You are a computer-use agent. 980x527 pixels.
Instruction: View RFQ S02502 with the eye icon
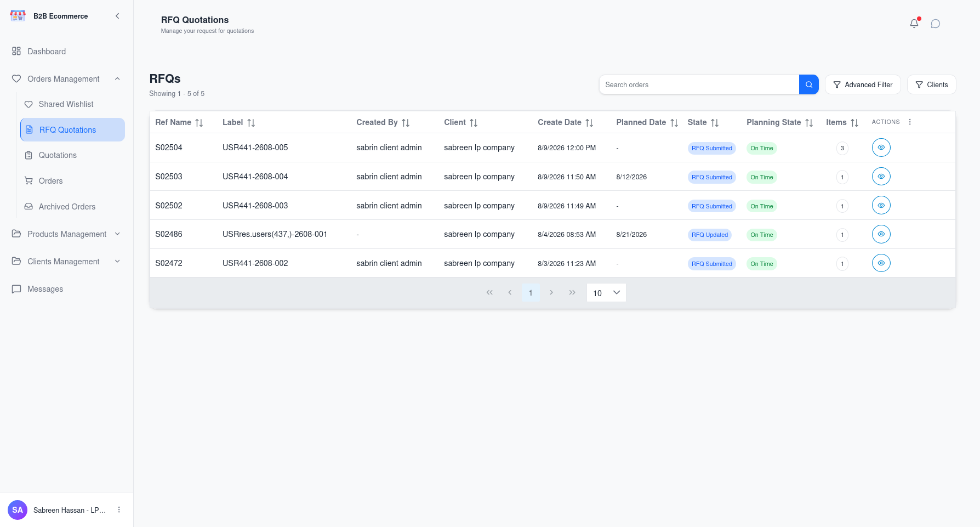[881, 206]
